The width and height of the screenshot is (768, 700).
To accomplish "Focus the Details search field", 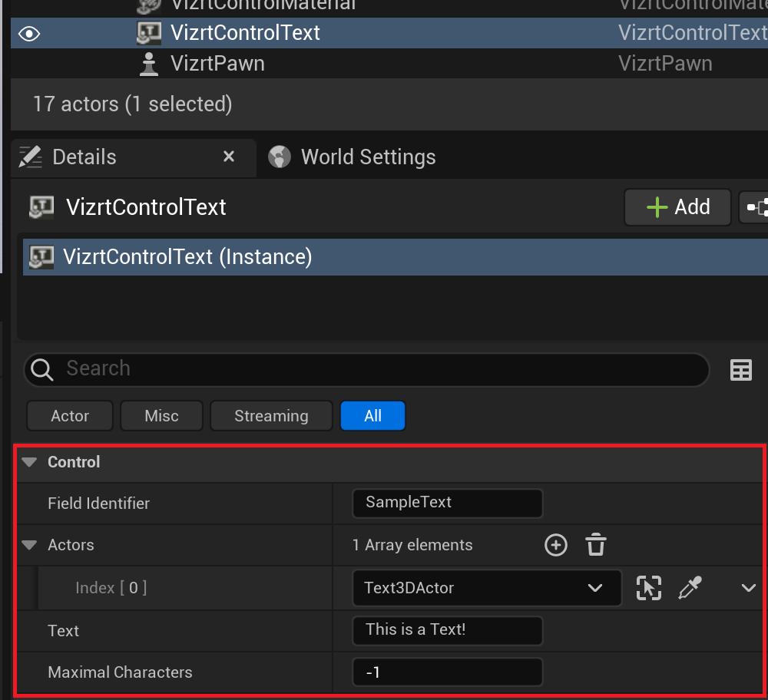I will pos(369,369).
